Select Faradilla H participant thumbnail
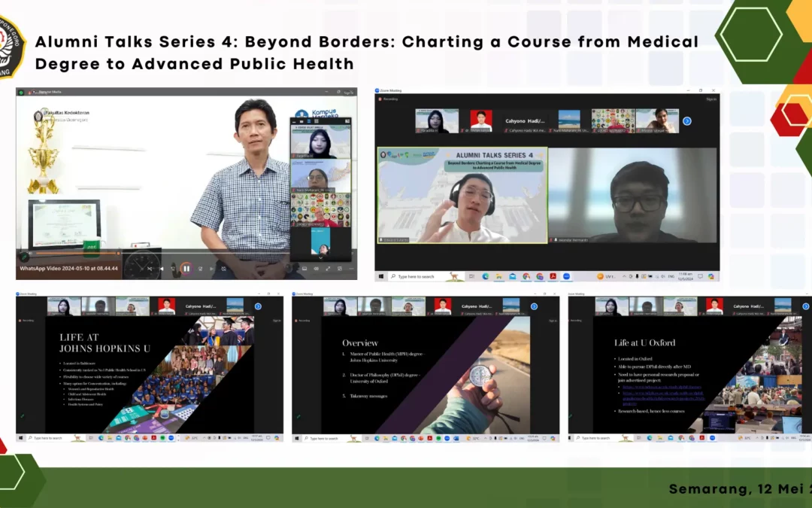This screenshot has width=812, height=508. (x=437, y=120)
